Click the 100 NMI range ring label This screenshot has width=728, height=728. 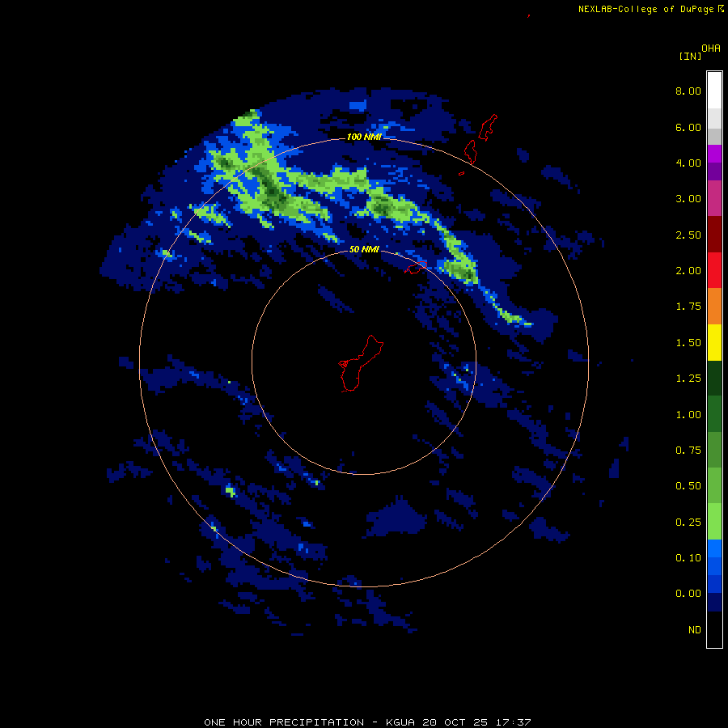pos(364,137)
